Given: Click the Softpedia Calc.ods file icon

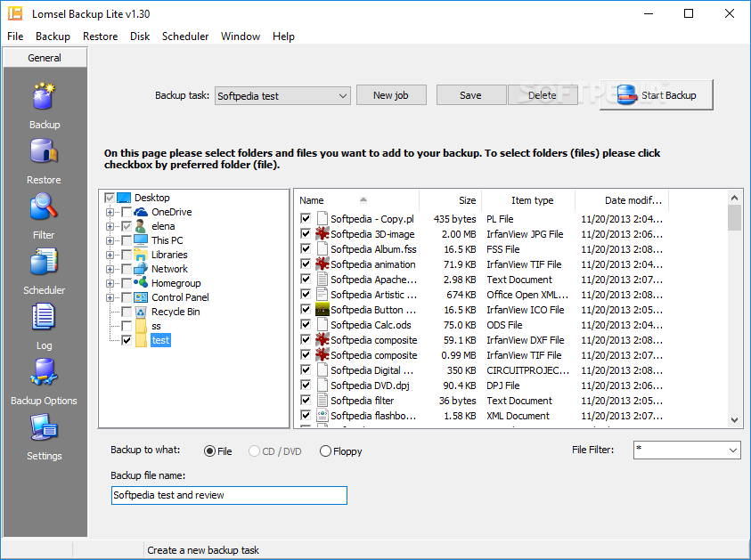Looking at the screenshot, I should [x=322, y=325].
